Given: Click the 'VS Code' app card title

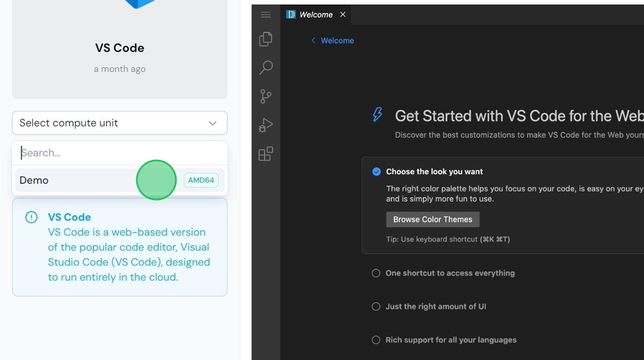Looking at the screenshot, I should [x=120, y=48].
